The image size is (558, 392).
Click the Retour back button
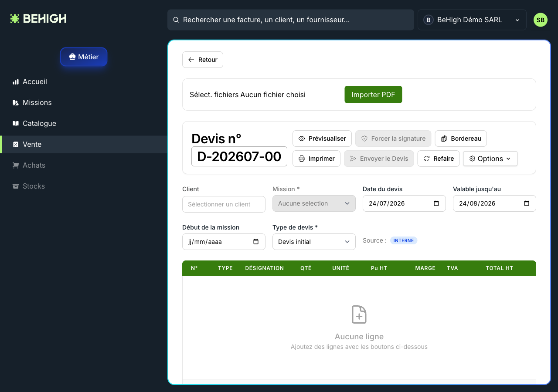pyautogui.click(x=203, y=60)
